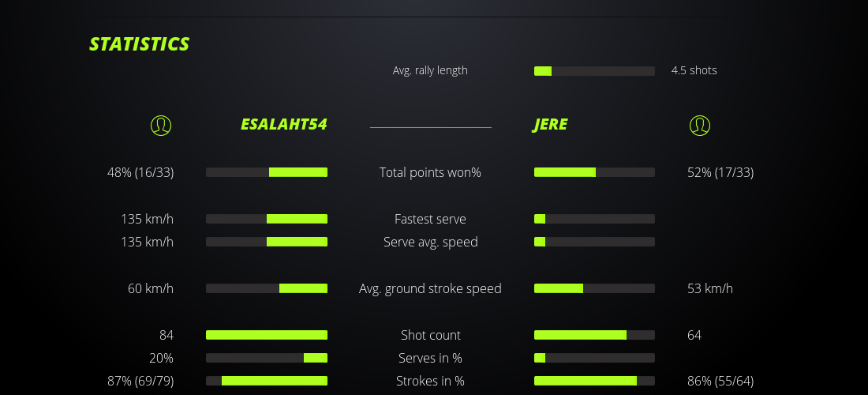Viewport: 868px width, 395px height.
Task: Click ESALAHT54's Total points won bar
Action: (267, 172)
